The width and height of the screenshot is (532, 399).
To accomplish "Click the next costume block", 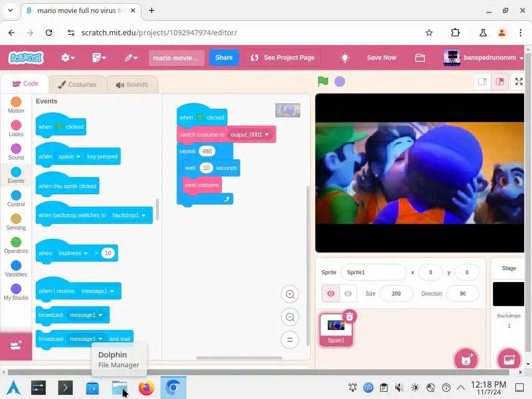I will (x=202, y=185).
